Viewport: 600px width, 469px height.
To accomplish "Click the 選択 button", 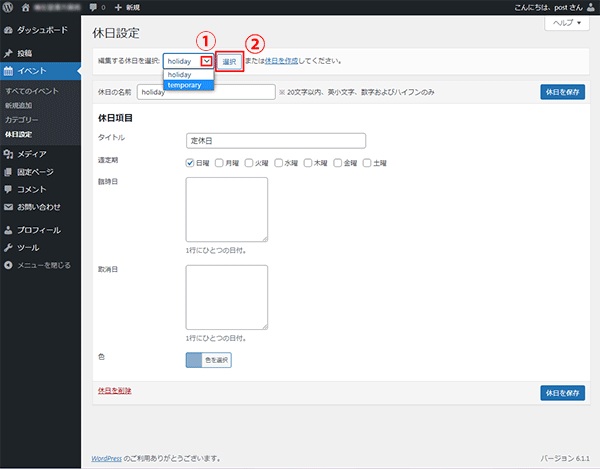I will click(230, 62).
